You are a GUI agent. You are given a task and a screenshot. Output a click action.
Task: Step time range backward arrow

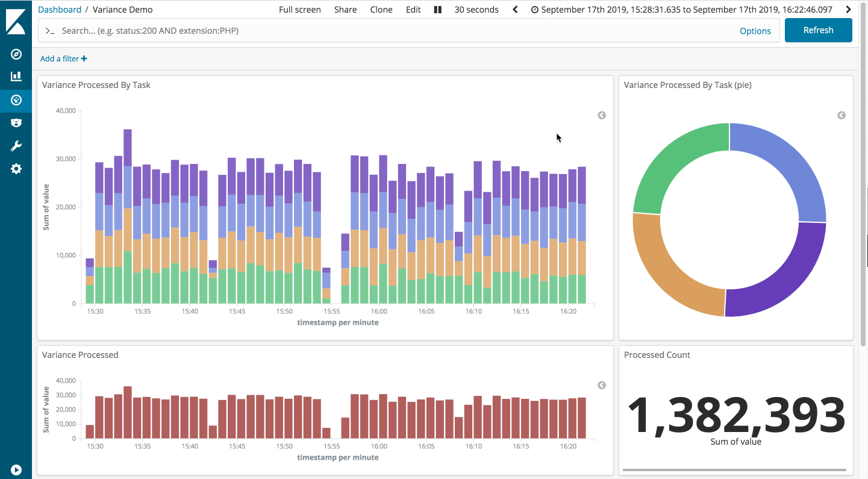point(515,10)
